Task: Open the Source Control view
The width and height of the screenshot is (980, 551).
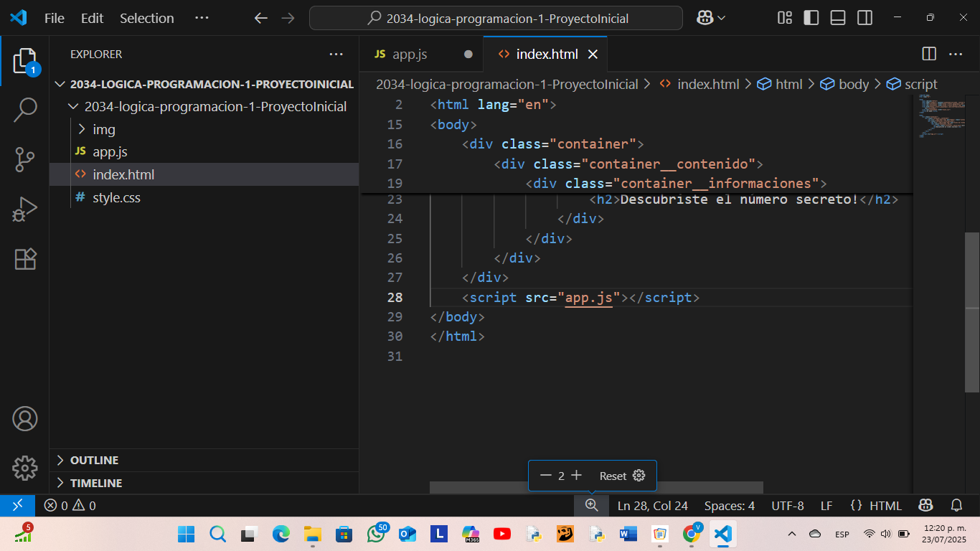Action: [x=24, y=159]
